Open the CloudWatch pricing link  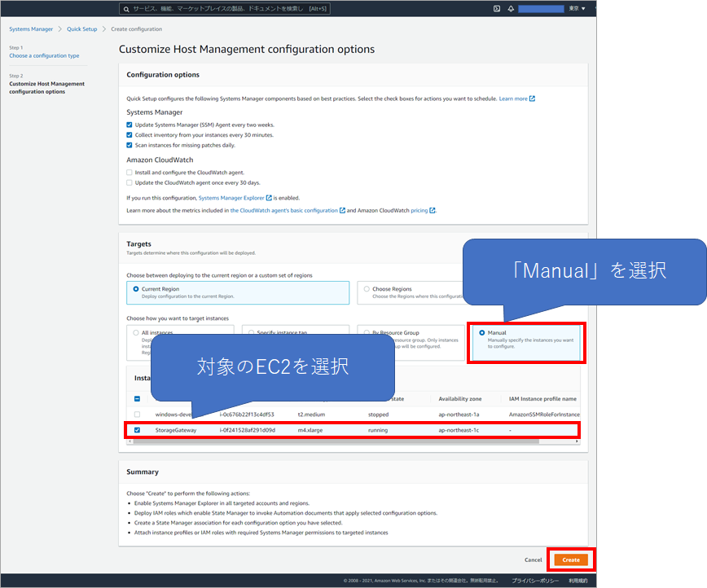click(x=419, y=211)
